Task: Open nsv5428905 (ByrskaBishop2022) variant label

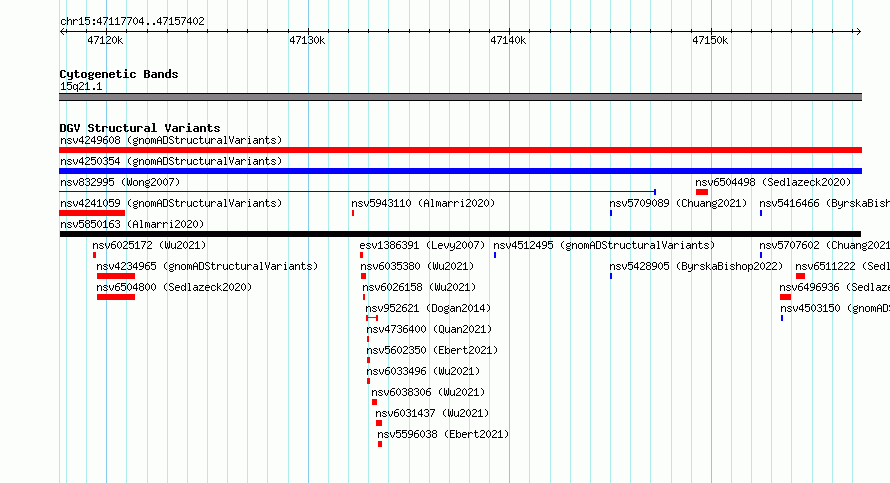Action: 696,266
